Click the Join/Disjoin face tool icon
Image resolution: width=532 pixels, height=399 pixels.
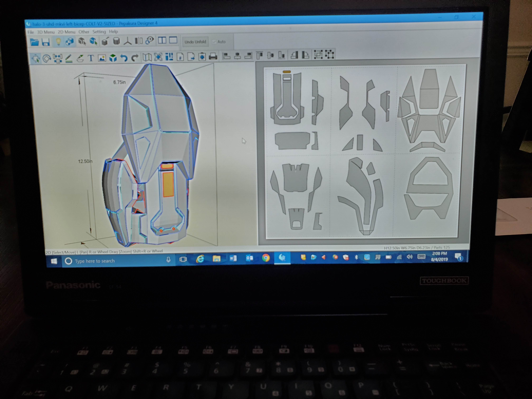pos(58,58)
